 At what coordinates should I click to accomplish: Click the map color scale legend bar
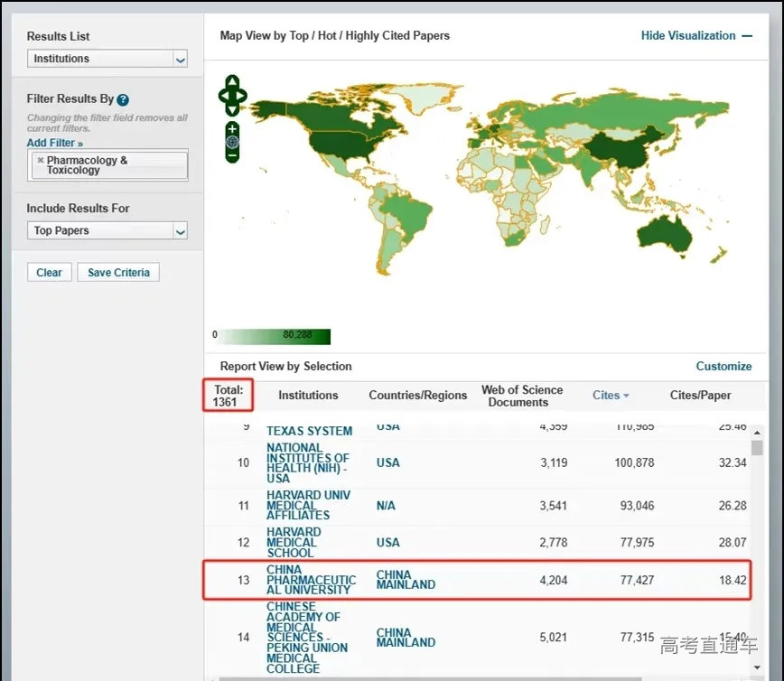point(275,337)
